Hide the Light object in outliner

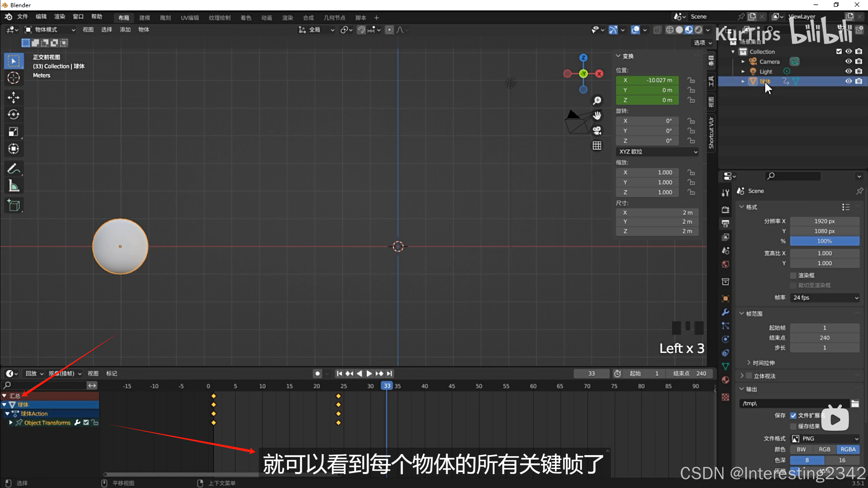[848, 71]
